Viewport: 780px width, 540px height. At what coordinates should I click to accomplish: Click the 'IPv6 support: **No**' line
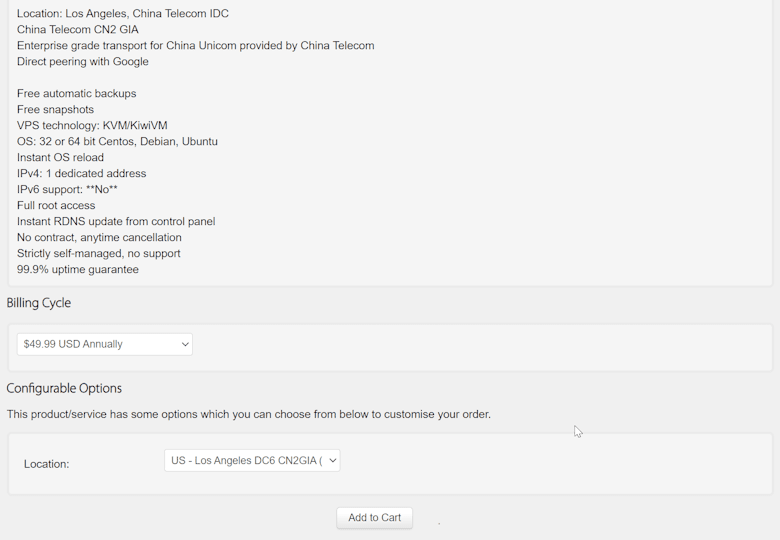[67, 190]
